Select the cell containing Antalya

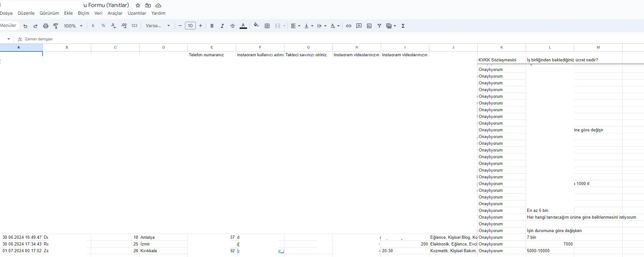click(x=163, y=237)
